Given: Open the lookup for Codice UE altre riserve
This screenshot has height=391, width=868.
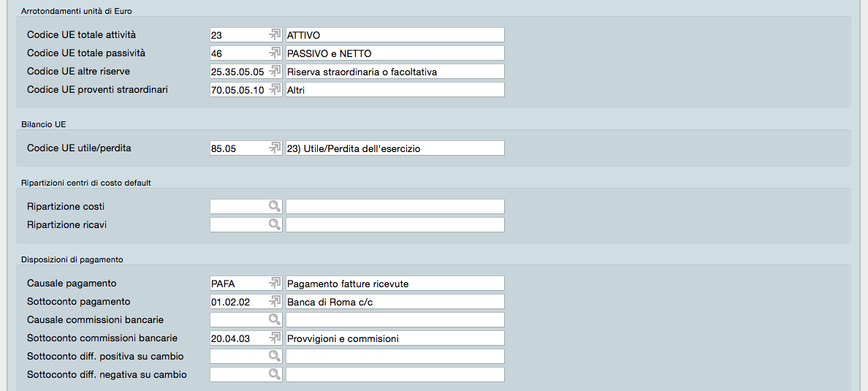Looking at the screenshot, I should point(275,72).
